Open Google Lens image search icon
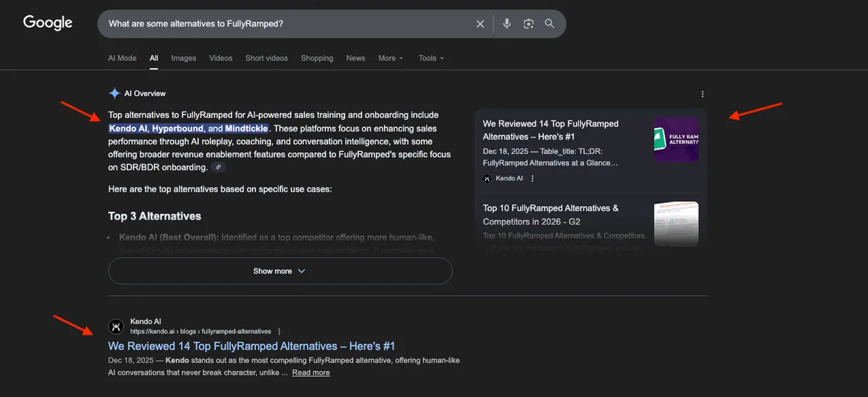The height and width of the screenshot is (397, 868). coord(529,24)
